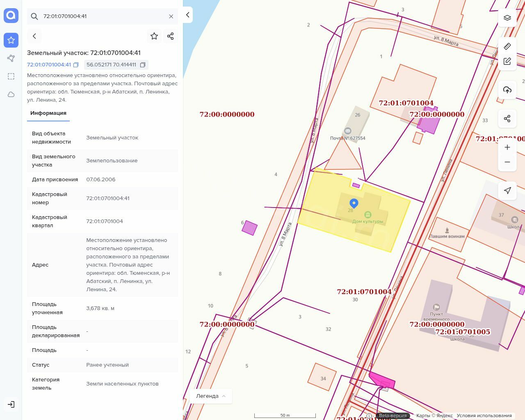Zoom in the map with plus
This screenshot has width=525, height=420.
pos(507,147)
